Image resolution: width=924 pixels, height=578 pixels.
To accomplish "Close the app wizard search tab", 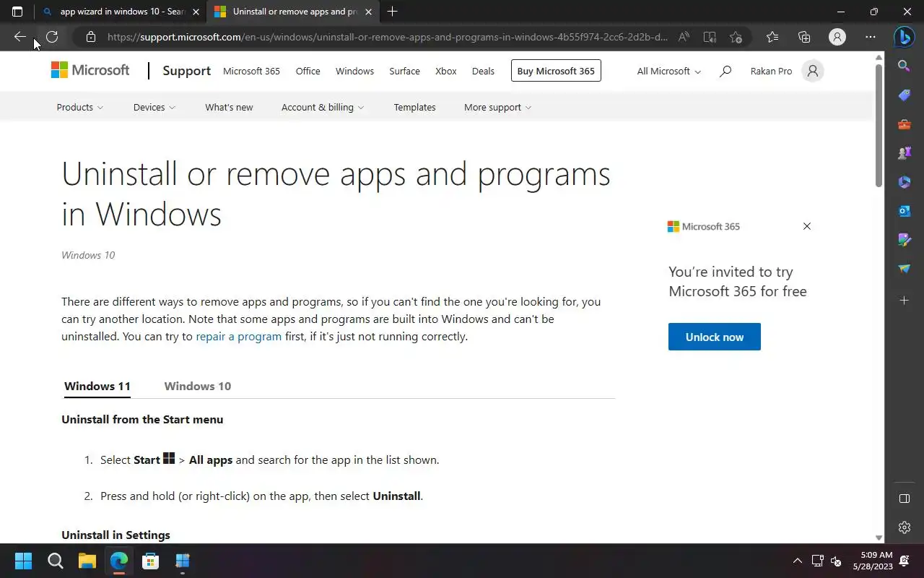I will [196, 12].
